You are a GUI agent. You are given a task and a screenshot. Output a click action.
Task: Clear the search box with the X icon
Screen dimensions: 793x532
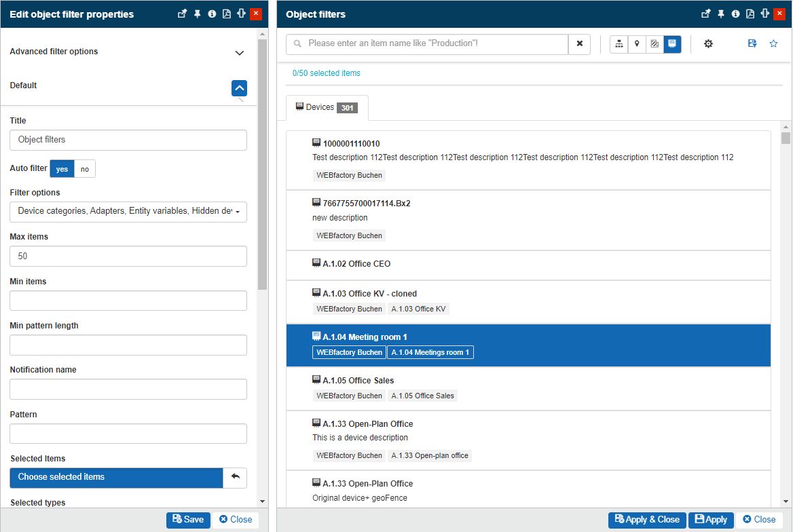(x=579, y=44)
